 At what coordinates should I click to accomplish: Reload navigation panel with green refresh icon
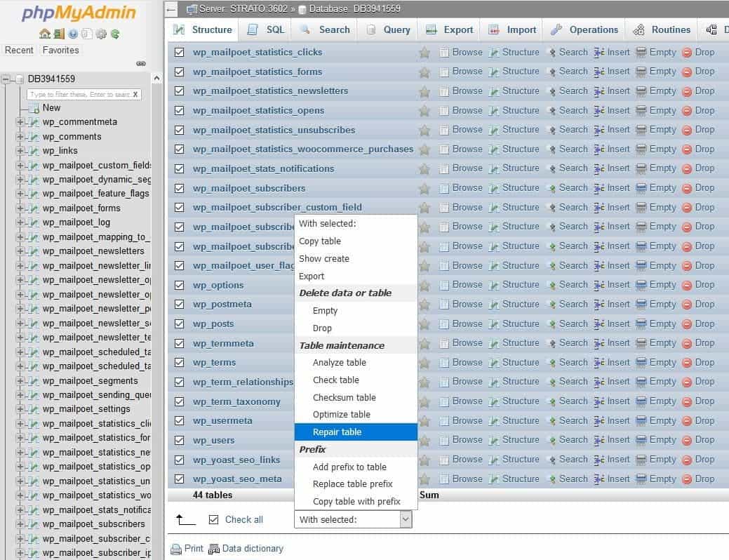coord(115,34)
